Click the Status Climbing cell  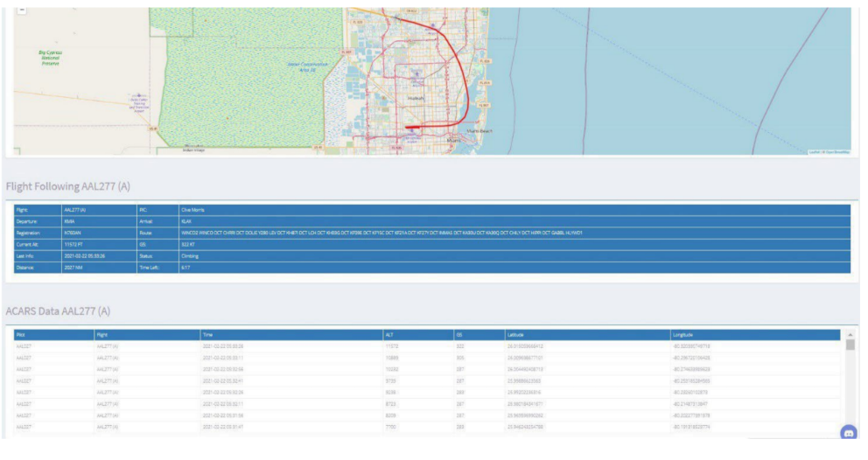190,256
